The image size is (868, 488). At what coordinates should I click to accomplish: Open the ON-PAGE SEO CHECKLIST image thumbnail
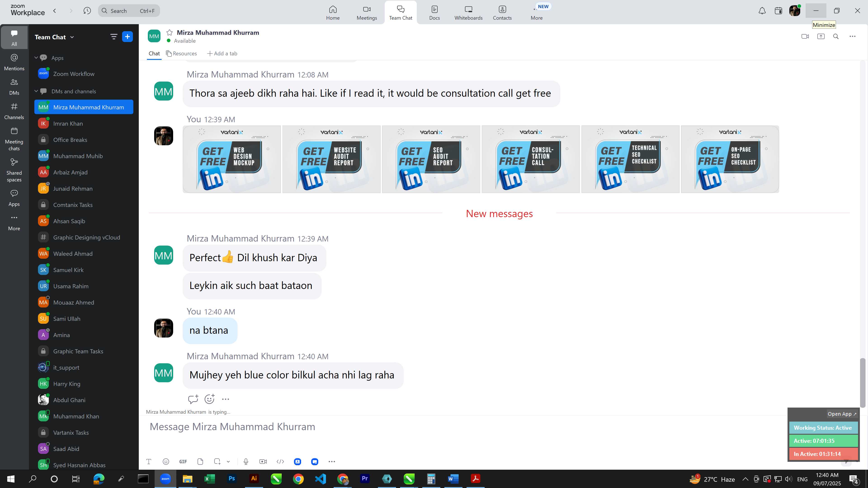[x=730, y=159]
